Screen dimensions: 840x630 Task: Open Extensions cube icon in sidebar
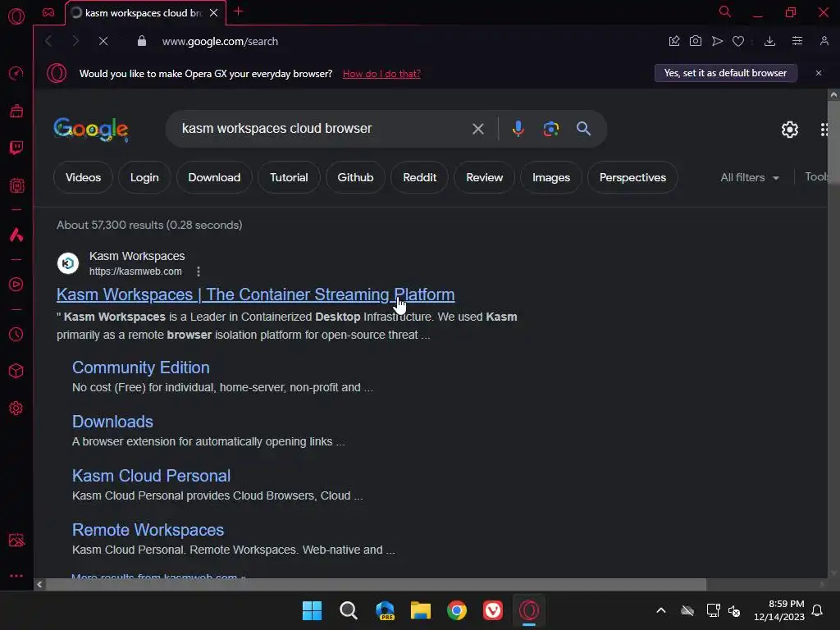tap(16, 371)
